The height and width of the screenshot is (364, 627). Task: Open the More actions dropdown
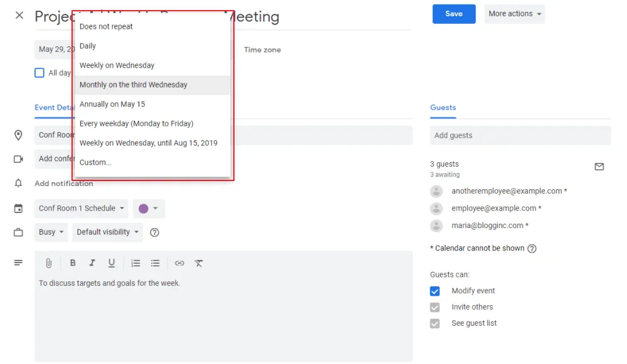pyautogui.click(x=515, y=14)
